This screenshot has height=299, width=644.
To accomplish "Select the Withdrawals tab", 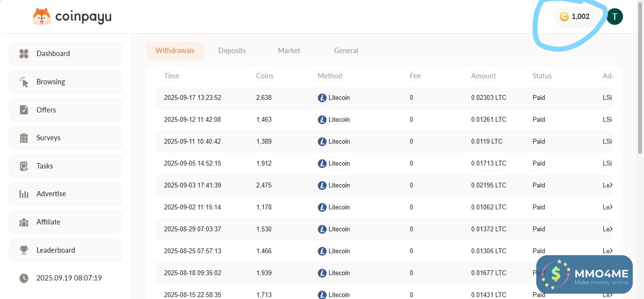I will tap(175, 51).
